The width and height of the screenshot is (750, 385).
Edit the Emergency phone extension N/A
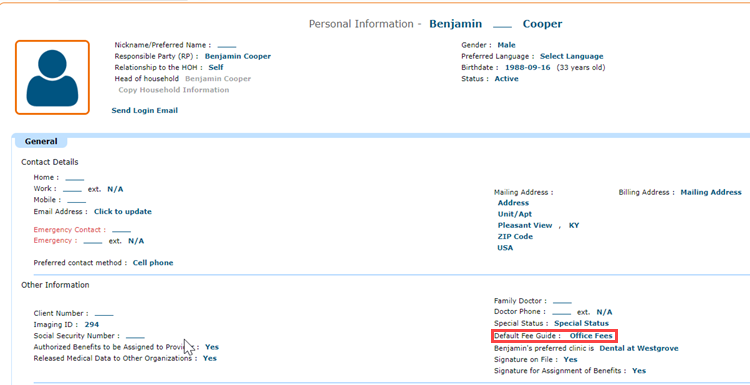click(136, 241)
